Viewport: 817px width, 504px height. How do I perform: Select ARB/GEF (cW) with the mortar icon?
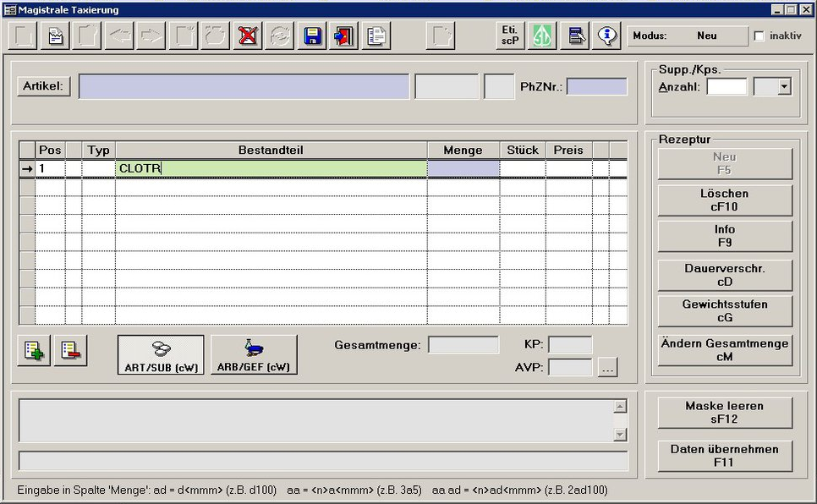253,353
